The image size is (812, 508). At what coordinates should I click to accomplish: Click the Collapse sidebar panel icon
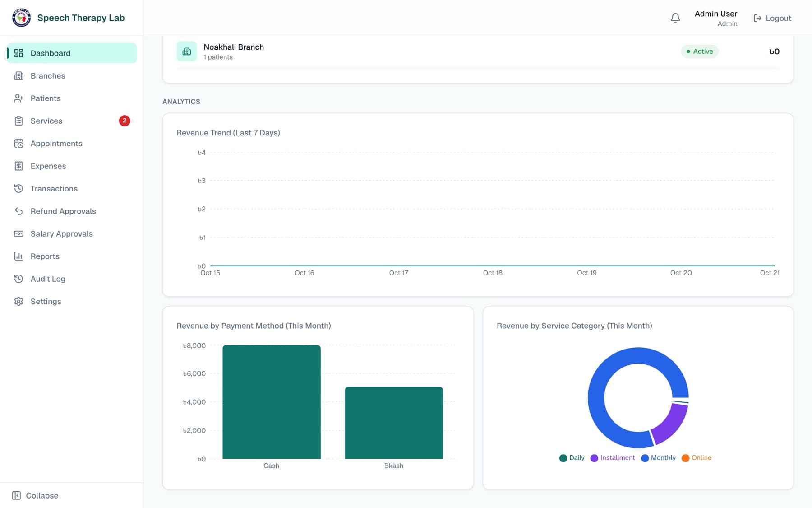tap(16, 496)
